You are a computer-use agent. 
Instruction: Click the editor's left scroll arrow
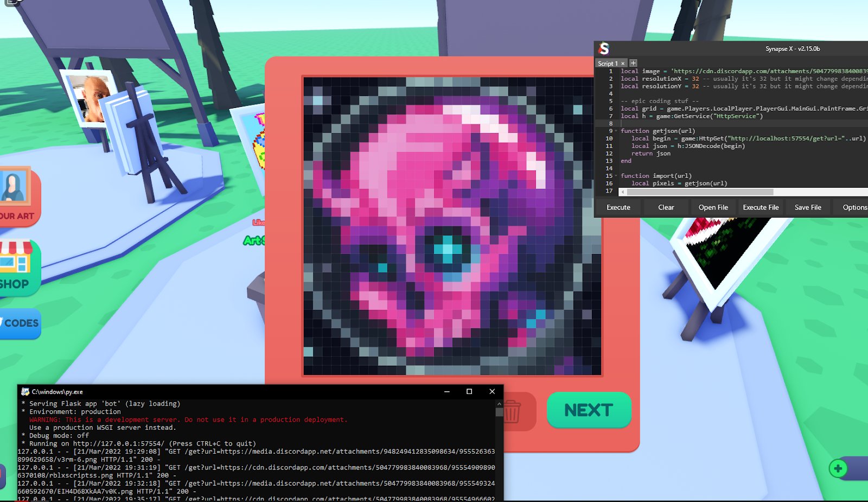622,192
